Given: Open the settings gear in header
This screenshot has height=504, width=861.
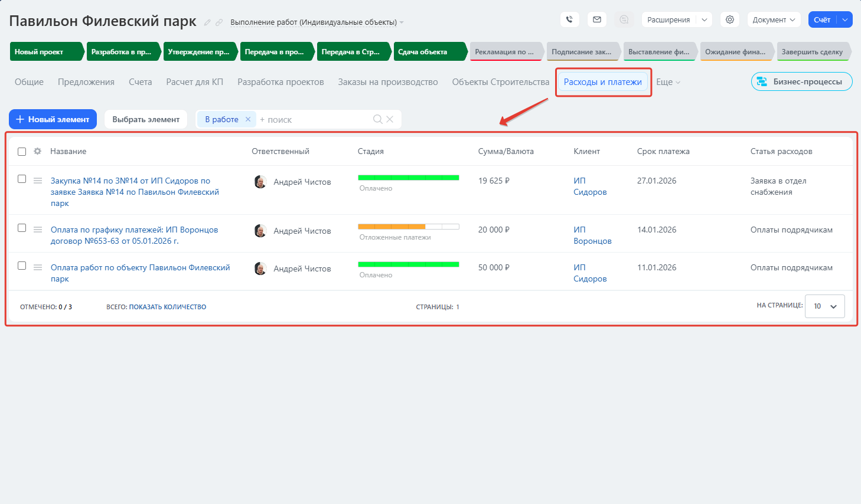Looking at the screenshot, I should pos(730,19).
